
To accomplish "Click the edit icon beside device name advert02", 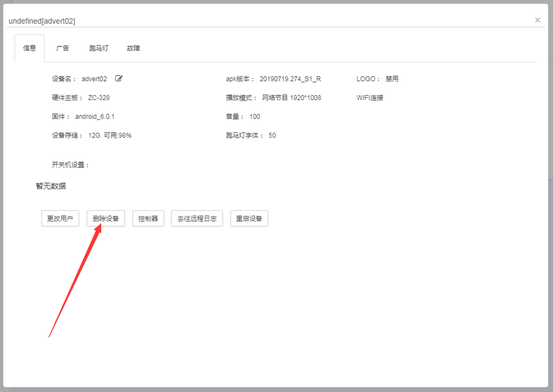I will tap(119, 78).
